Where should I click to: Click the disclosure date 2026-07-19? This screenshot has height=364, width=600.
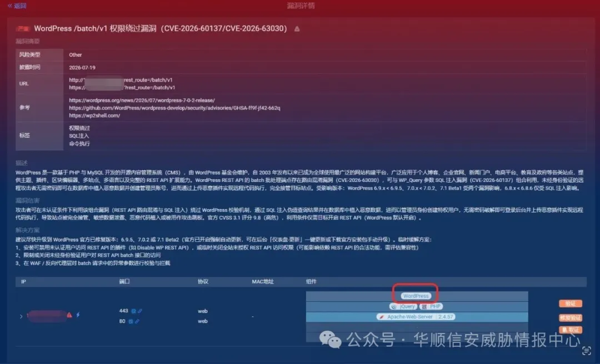82,68
